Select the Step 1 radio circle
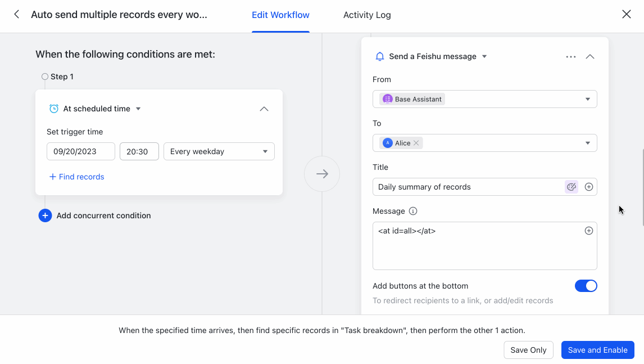Screen dimensions: 644x364 44,76
